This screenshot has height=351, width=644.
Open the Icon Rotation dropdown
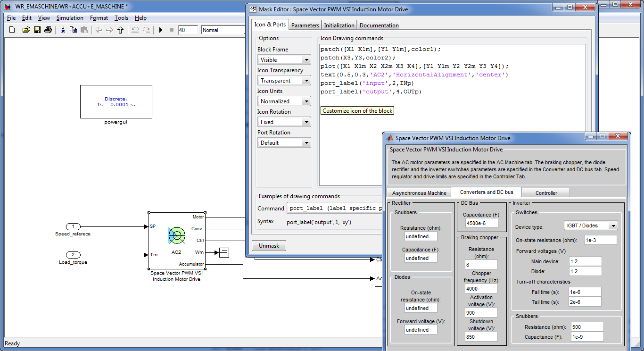pyautogui.click(x=284, y=122)
